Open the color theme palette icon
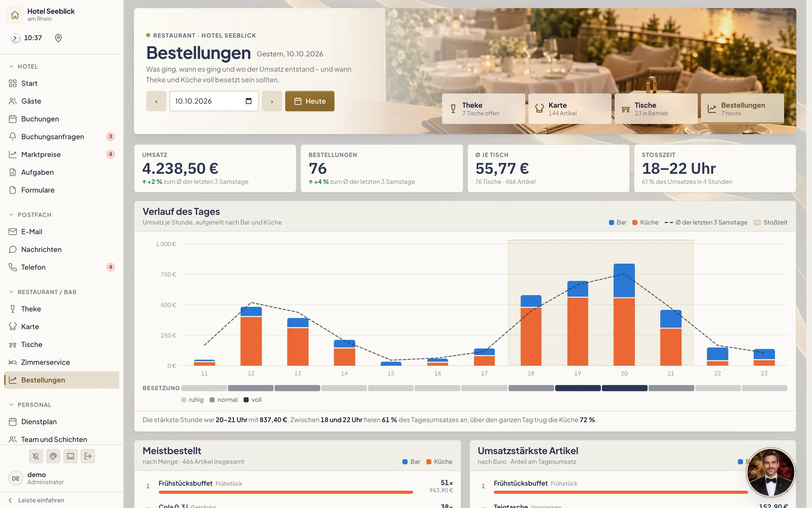The height and width of the screenshot is (508, 812). coord(53,456)
